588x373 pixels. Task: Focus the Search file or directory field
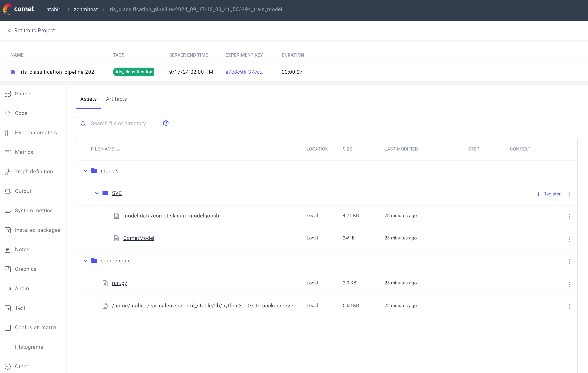pyautogui.click(x=116, y=124)
